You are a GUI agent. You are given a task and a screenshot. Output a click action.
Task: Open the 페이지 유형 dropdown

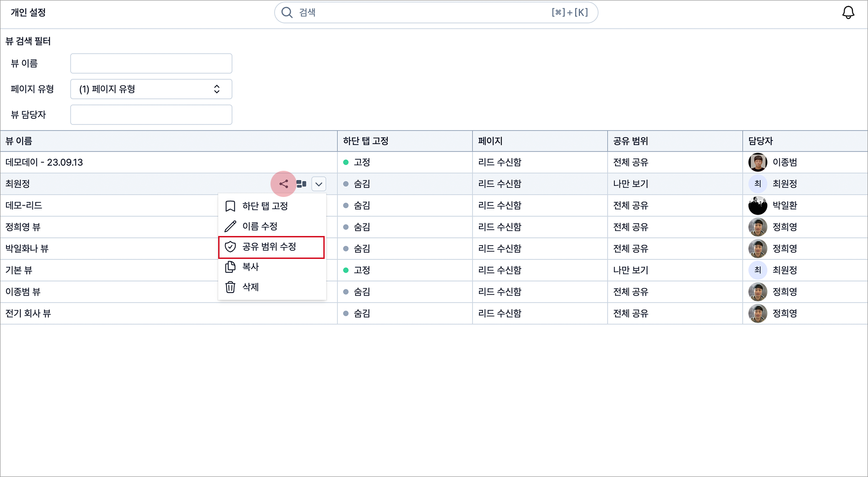click(151, 89)
